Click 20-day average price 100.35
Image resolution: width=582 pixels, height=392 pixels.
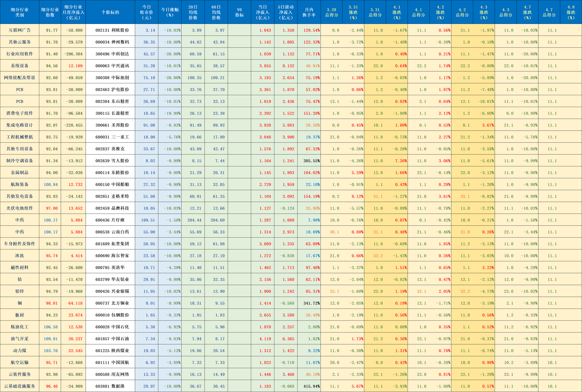(x=194, y=78)
